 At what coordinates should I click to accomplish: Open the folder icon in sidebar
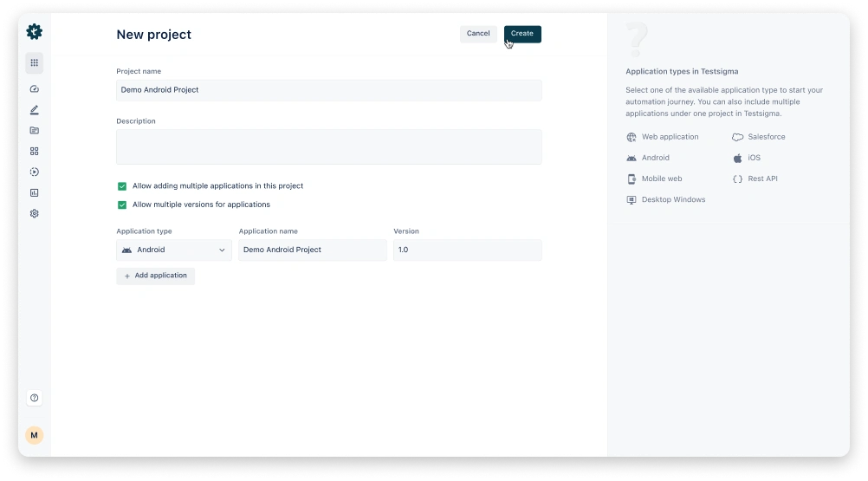point(34,131)
